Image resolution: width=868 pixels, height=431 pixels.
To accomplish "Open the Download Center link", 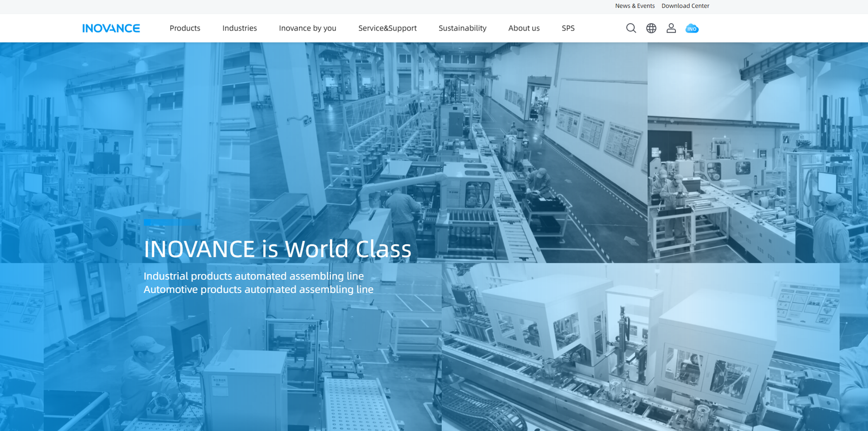I will click(685, 6).
